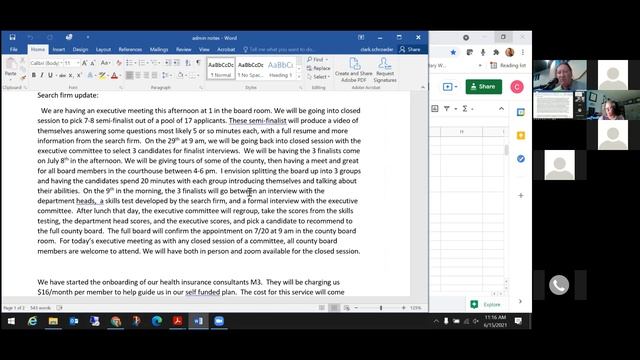Click the Sort A-Z icon
Image resolution: width=640 pixels, height=360 pixels.
pos(188,62)
